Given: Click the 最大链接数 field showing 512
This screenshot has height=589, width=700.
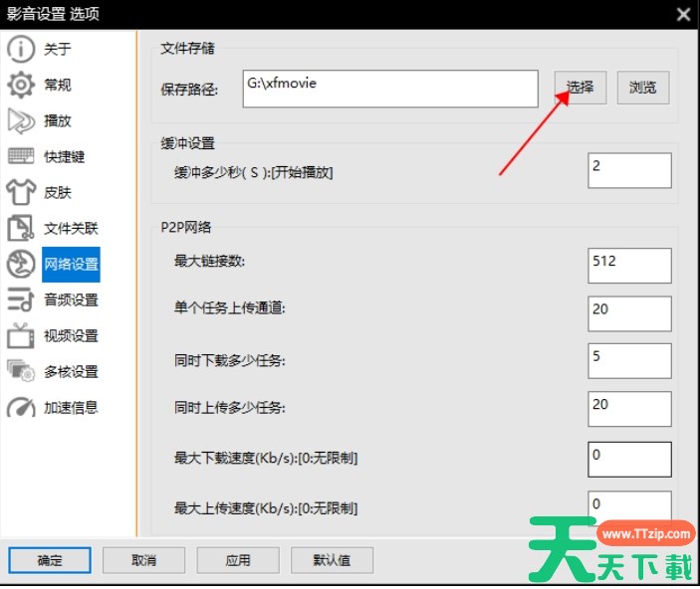Looking at the screenshot, I should coord(629,266).
